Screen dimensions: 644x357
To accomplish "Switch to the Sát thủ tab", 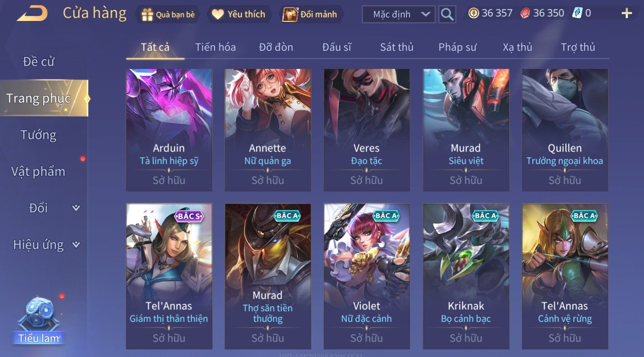I will 396,47.
